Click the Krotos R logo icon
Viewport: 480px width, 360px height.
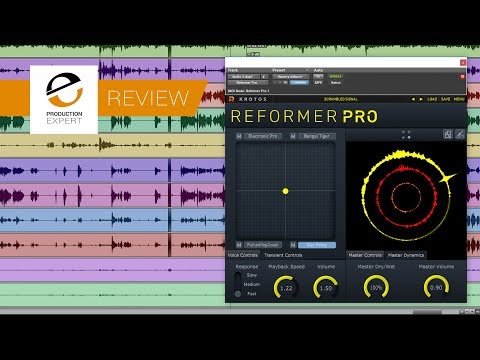pyautogui.click(x=232, y=99)
